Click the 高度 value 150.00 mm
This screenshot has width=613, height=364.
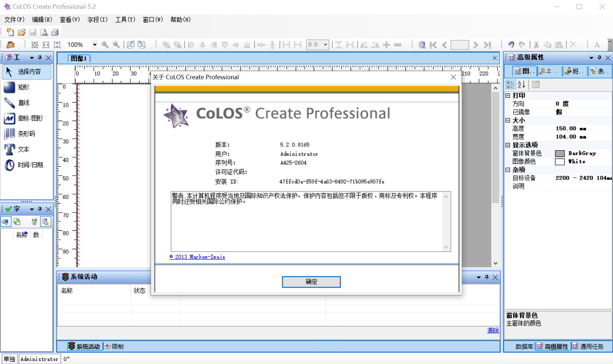(571, 128)
